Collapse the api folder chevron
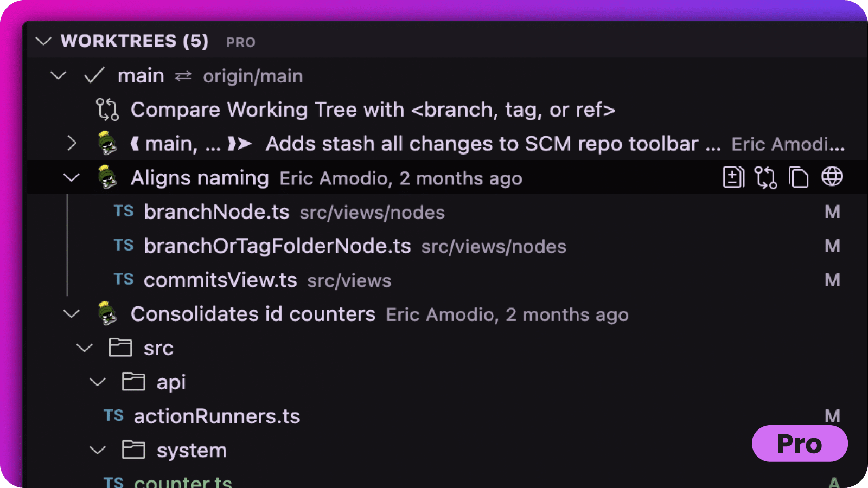The image size is (868, 488). coord(98,382)
